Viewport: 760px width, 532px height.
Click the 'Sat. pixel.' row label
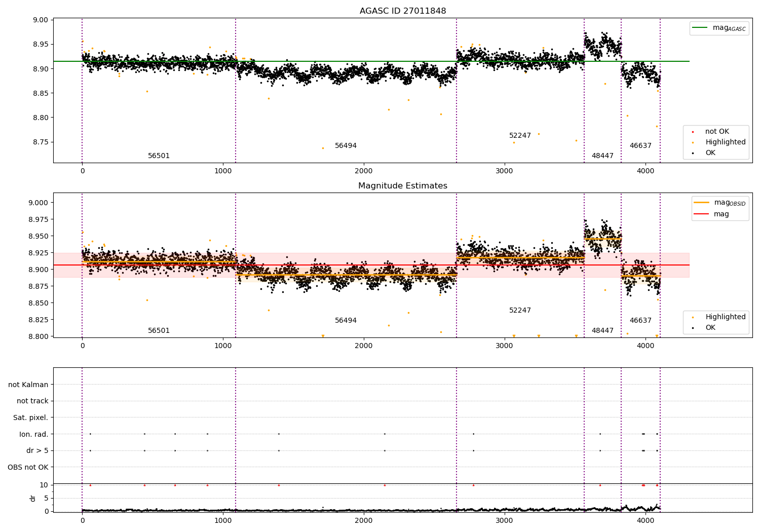[31, 418]
